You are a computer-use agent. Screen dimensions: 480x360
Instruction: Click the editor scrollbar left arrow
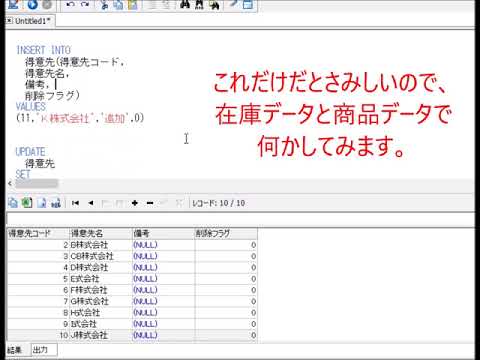[10, 183]
